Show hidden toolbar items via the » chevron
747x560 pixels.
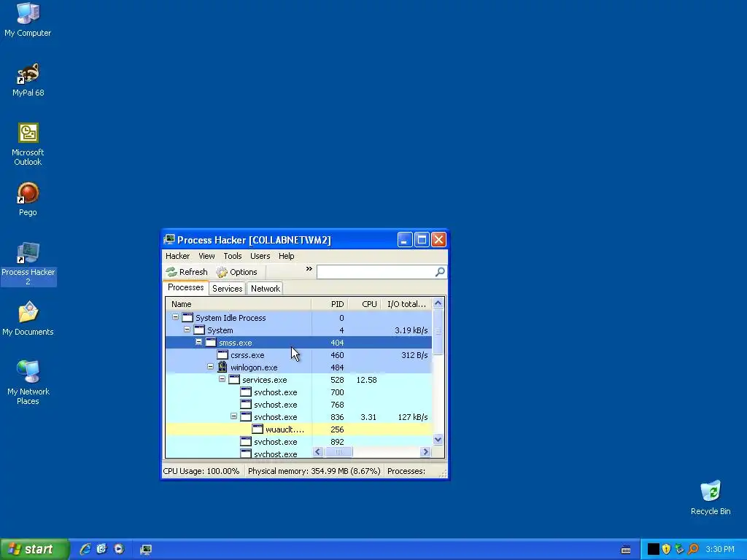pos(309,269)
